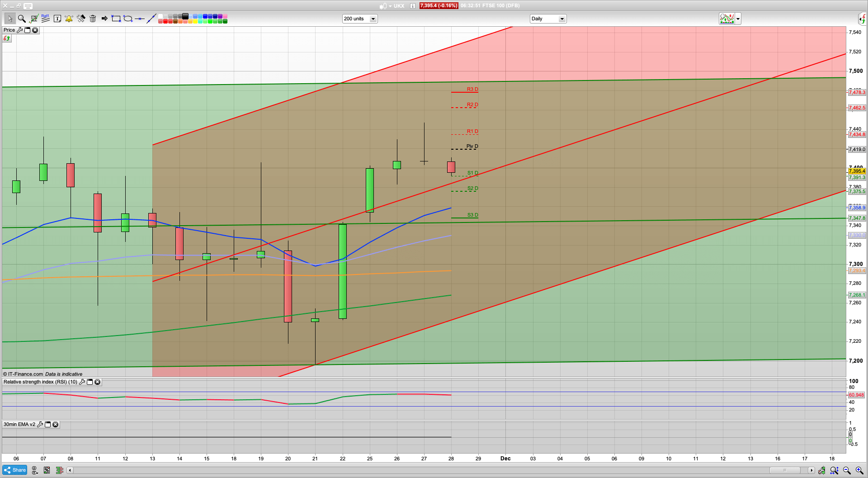
Task: Click the Relative strength index (RSI) (10) label
Action: coord(40,382)
